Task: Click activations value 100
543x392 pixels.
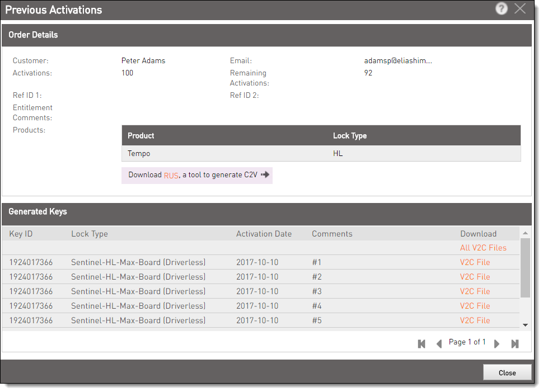Action: [x=127, y=73]
